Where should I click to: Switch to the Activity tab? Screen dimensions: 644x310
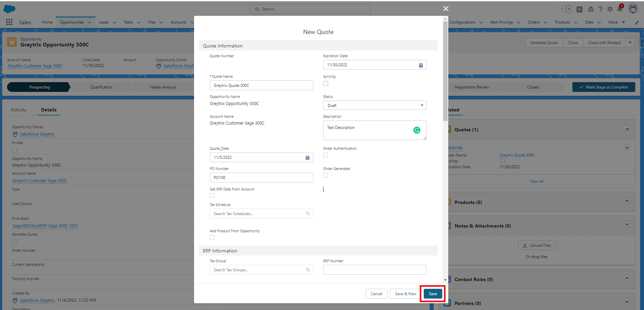point(18,110)
